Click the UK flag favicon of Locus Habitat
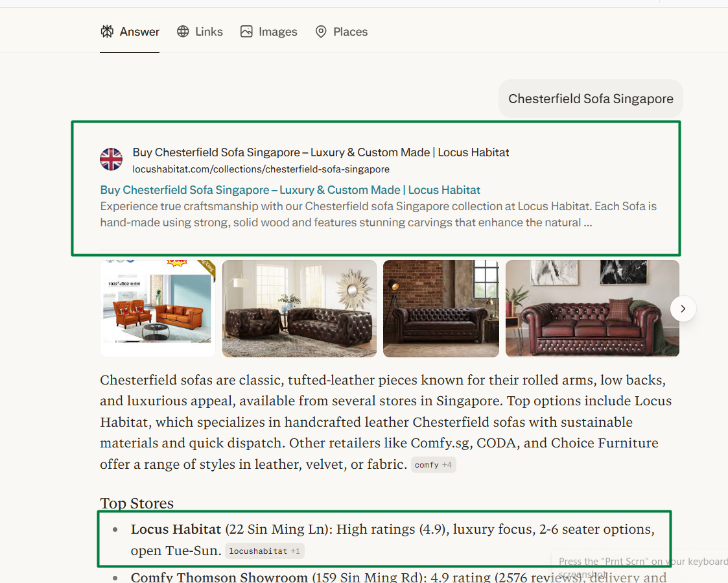 (112, 160)
